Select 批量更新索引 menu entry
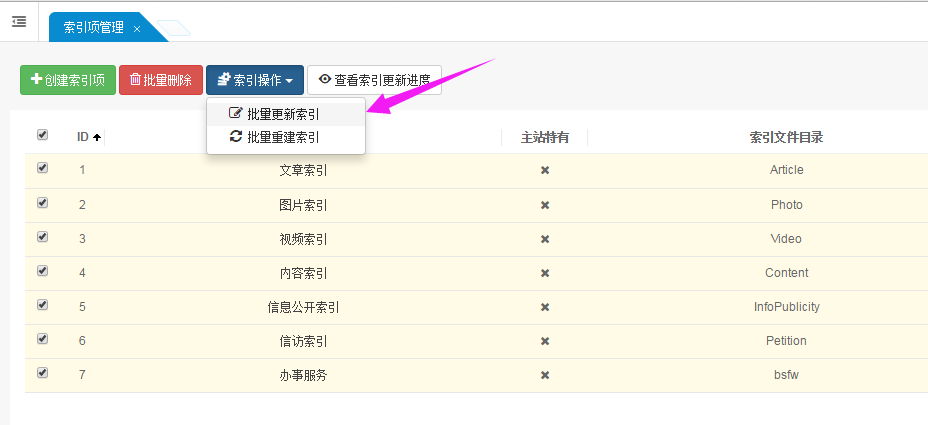 click(284, 114)
